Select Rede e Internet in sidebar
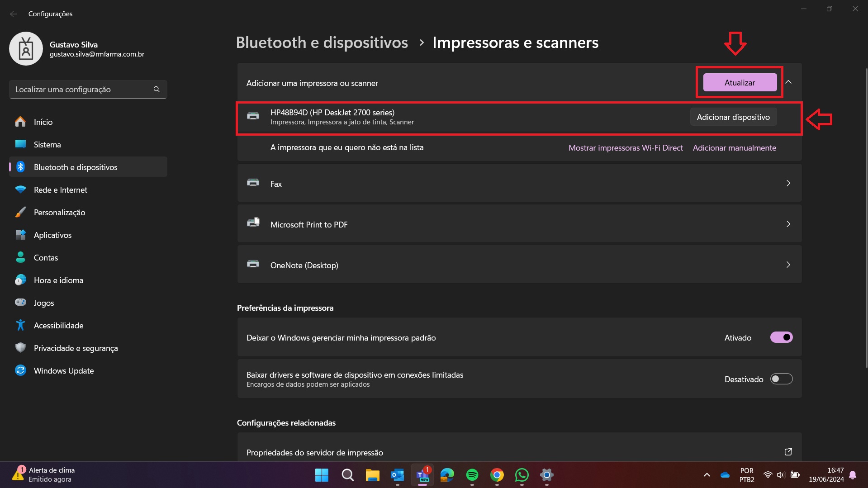This screenshot has height=488, width=868. (x=61, y=190)
